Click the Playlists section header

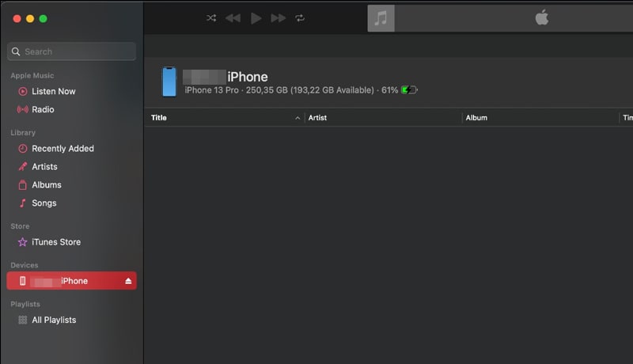click(25, 305)
